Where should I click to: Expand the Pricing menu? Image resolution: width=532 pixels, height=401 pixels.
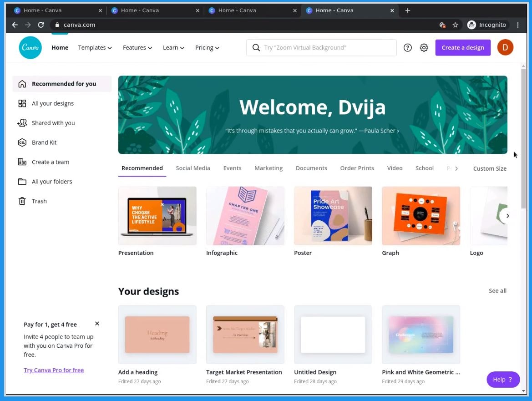(207, 47)
